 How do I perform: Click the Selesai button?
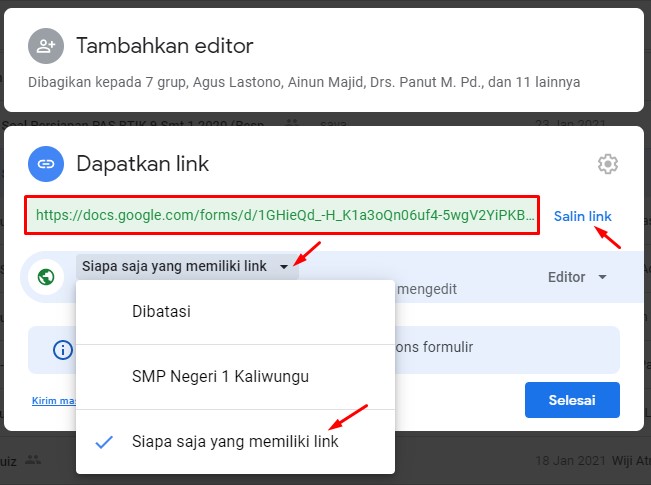click(572, 400)
